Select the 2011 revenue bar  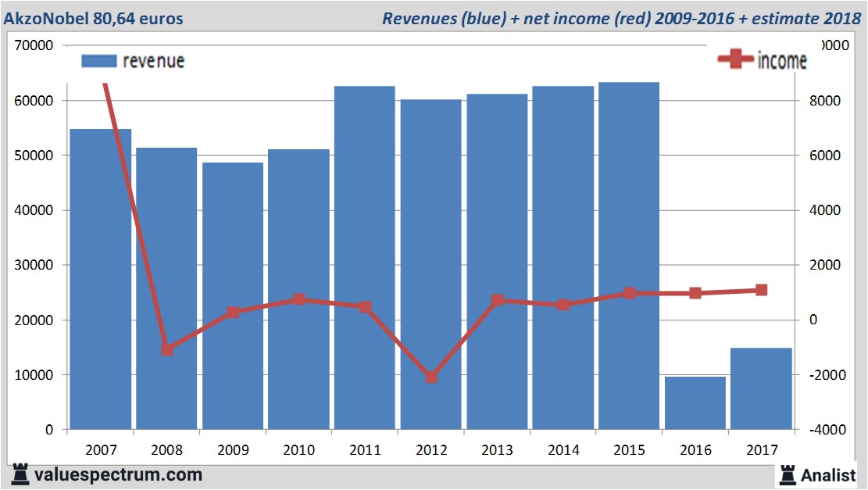point(365,257)
